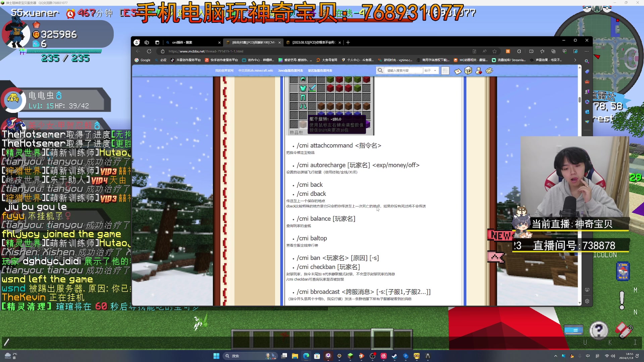
Task: Open Steam from taskbar
Action: click(394, 356)
